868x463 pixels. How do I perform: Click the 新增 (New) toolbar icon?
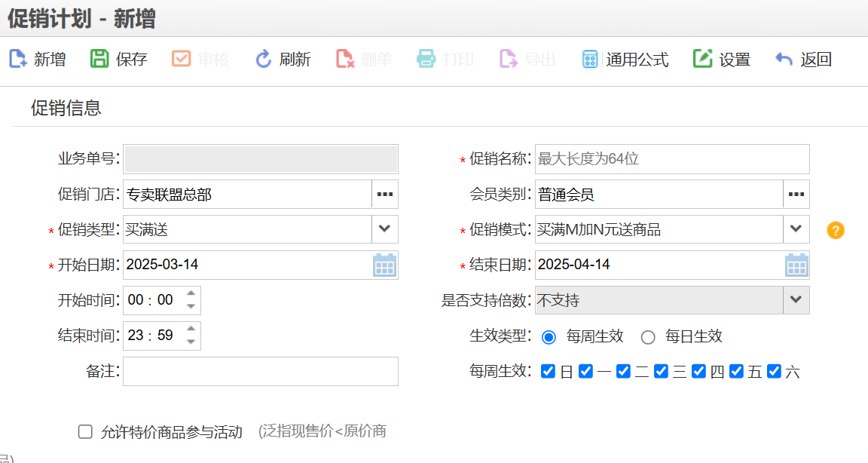click(x=18, y=59)
